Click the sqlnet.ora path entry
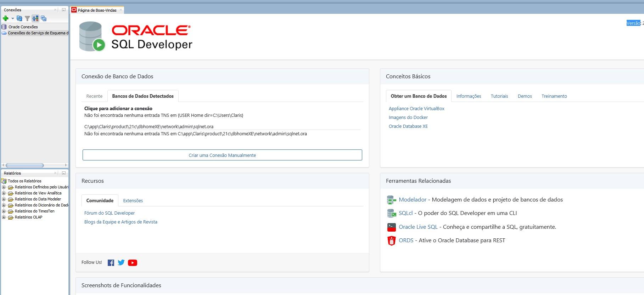644x295 pixels. 149,126
